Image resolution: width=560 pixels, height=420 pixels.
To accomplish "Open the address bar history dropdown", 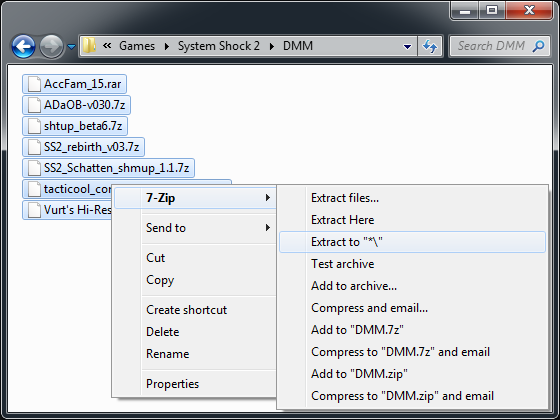I will point(407,46).
